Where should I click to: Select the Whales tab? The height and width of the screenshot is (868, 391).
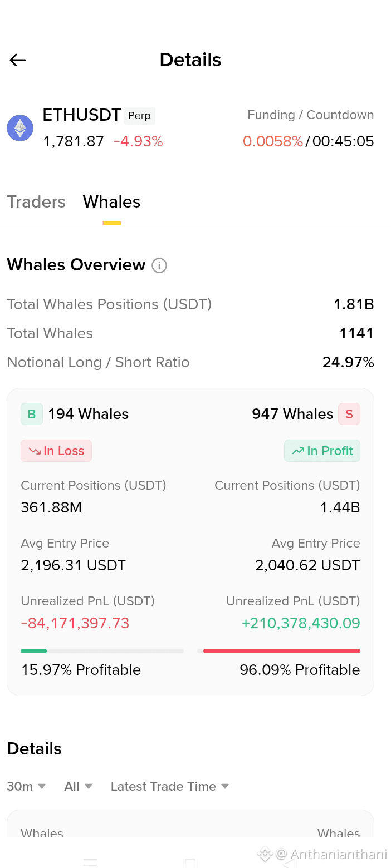[112, 201]
